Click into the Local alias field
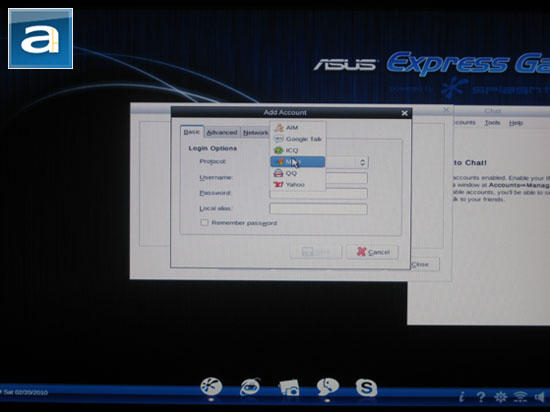The image size is (550, 412). pyautogui.click(x=318, y=209)
